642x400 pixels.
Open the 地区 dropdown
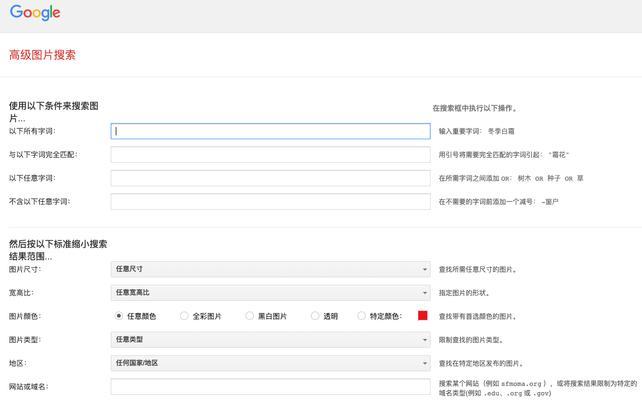point(270,363)
